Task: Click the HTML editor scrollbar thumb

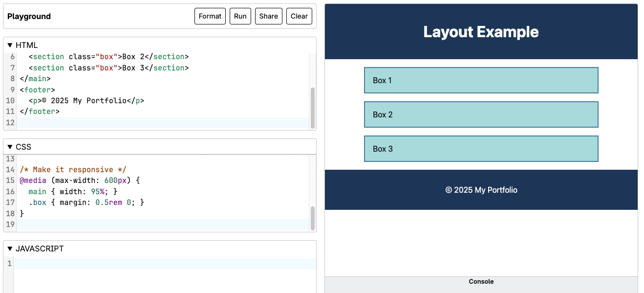Action: click(x=313, y=108)
